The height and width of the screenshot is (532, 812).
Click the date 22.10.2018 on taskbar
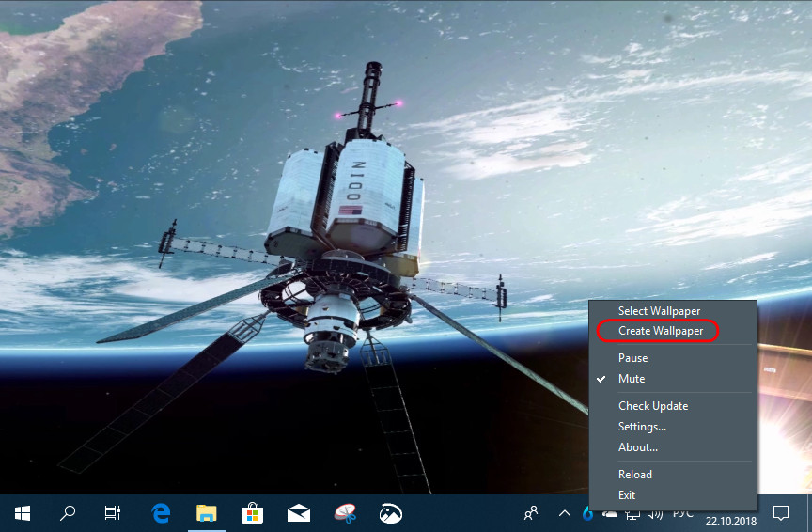(730, 521)
